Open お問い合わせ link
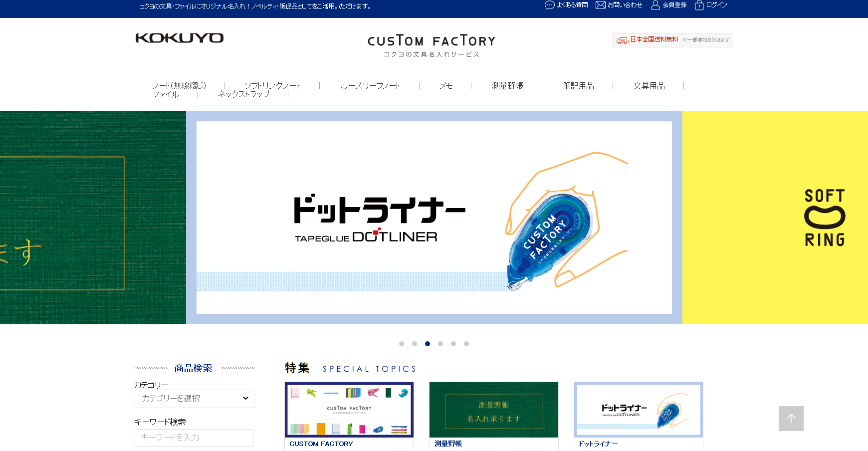868x451 pixels. coord(625,5)
